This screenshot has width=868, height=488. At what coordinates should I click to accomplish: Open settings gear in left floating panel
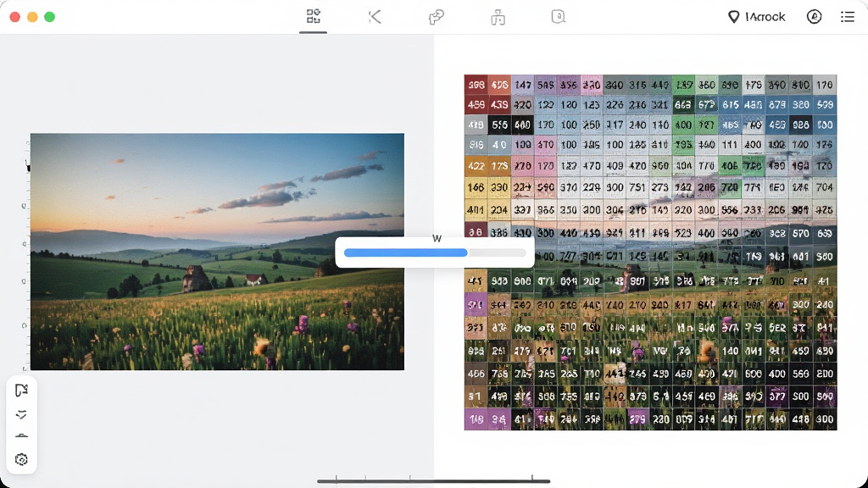pyautogui.click(x=21, y=459)
